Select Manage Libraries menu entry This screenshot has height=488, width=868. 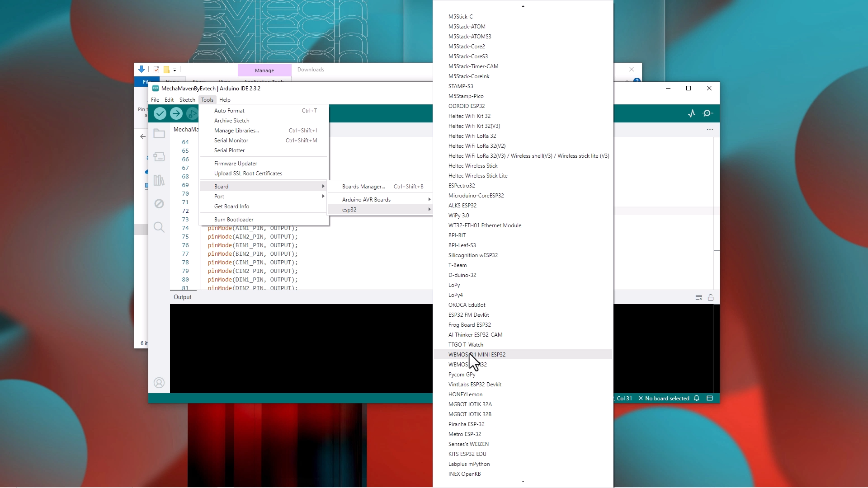coord(264,130)
